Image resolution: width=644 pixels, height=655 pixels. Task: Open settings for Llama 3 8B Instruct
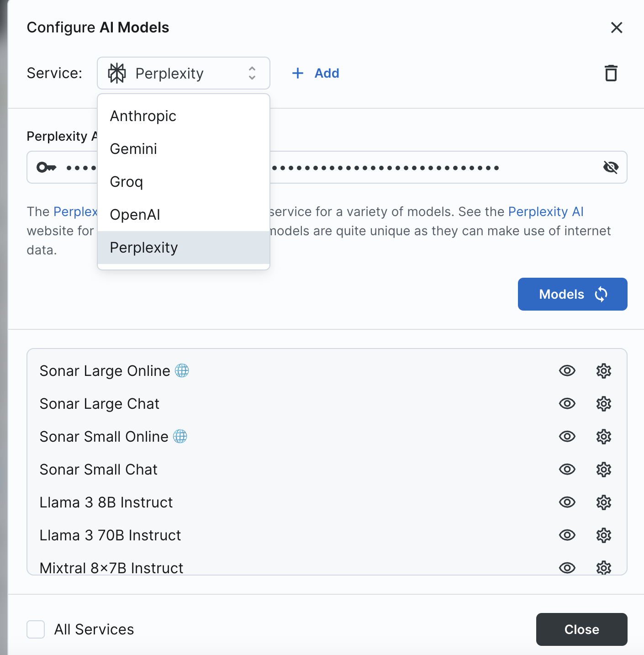click(603, 502)
